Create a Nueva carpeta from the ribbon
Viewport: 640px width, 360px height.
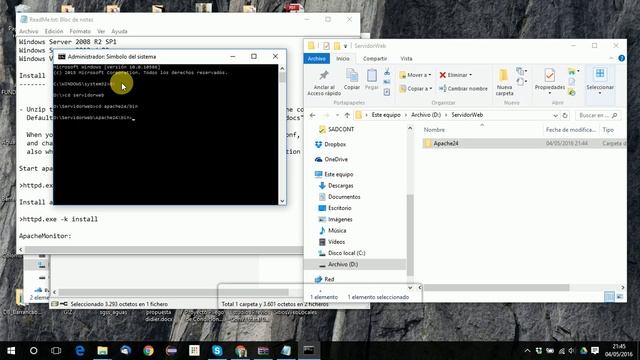[504, 83]
